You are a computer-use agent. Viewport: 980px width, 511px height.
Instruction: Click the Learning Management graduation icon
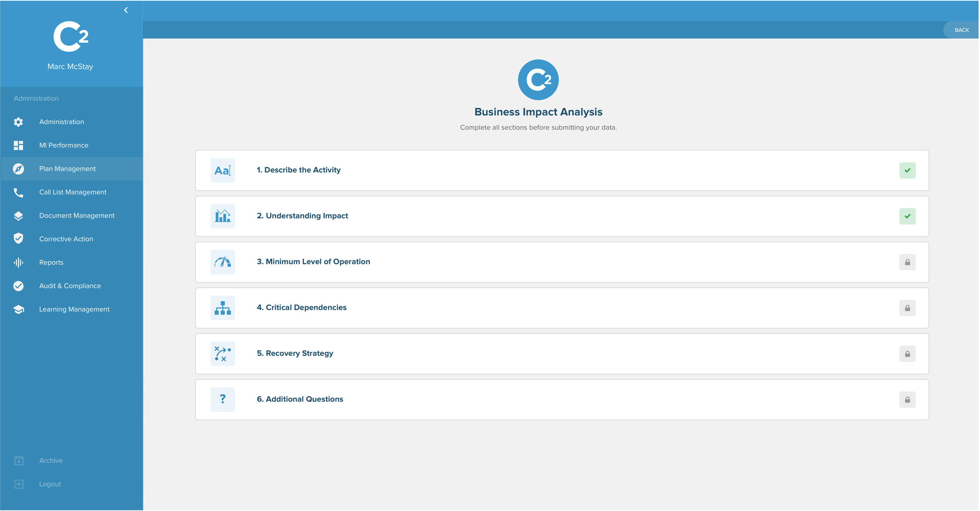[18, 309]
